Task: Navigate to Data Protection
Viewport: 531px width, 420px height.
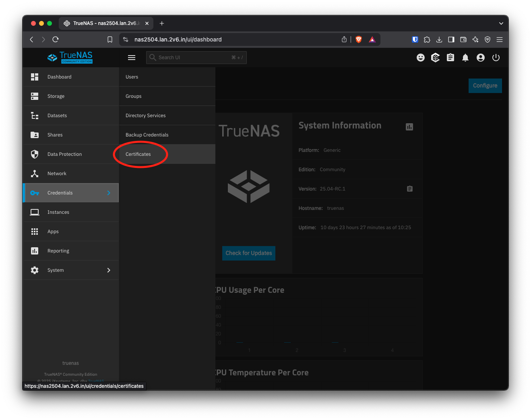Action: [x=71, y=154]
